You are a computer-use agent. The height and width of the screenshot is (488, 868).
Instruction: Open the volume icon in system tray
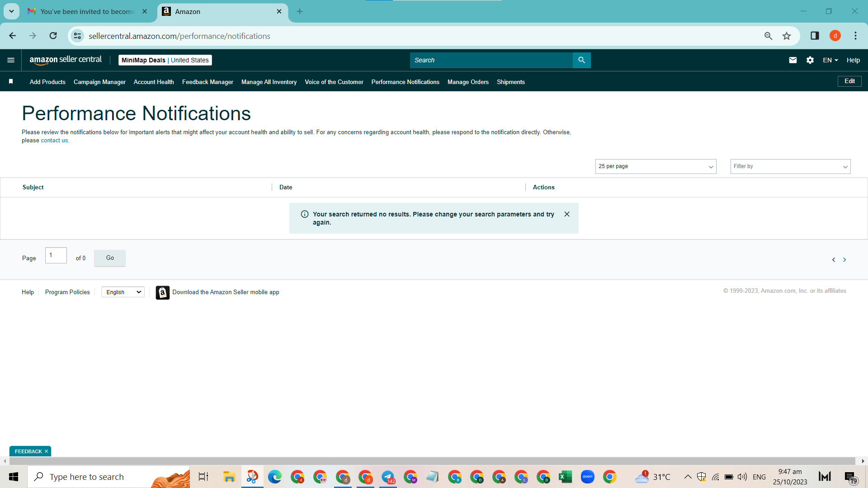click(x=742, y=477)
